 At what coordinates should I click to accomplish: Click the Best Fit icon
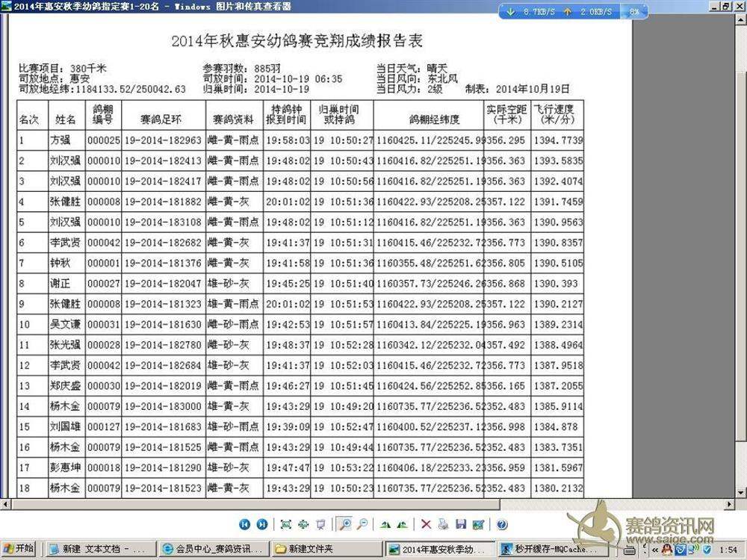[x=286, y=524]
